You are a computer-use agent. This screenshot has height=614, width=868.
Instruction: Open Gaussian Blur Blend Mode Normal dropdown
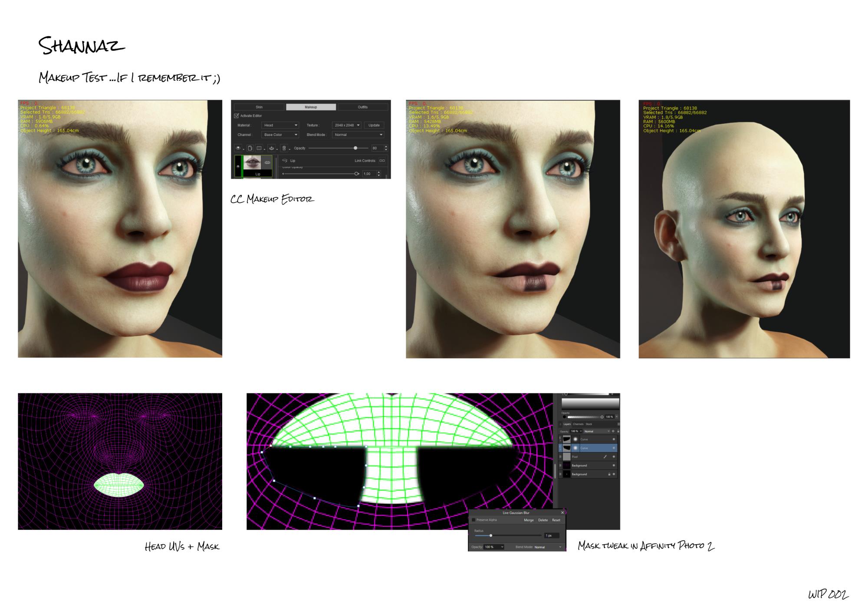click(548, 547)
